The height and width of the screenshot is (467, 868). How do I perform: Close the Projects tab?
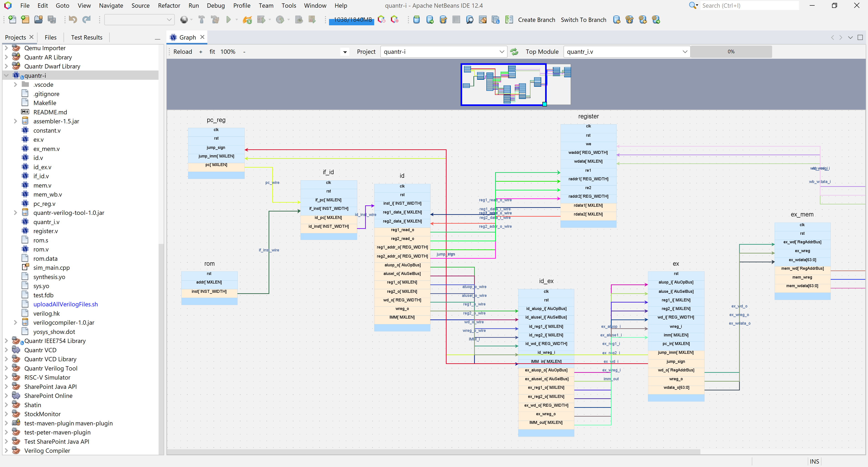point(31,37)
